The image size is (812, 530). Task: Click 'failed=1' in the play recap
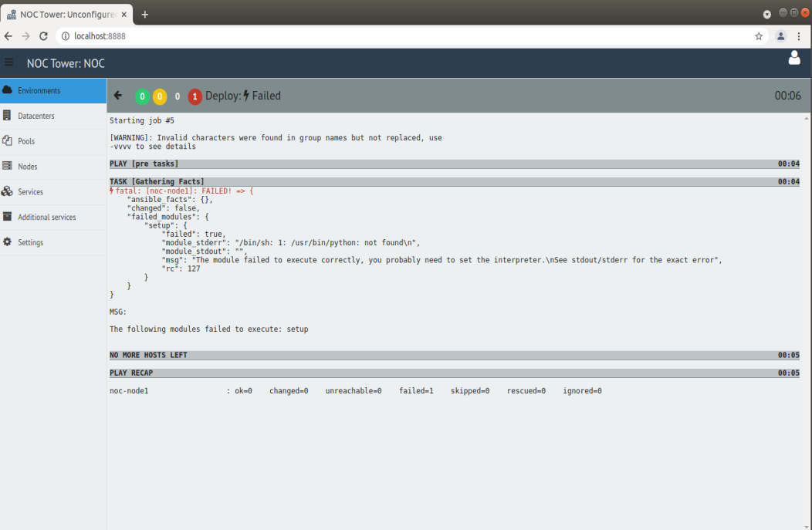pyautogui.click(x=416, y=391)
